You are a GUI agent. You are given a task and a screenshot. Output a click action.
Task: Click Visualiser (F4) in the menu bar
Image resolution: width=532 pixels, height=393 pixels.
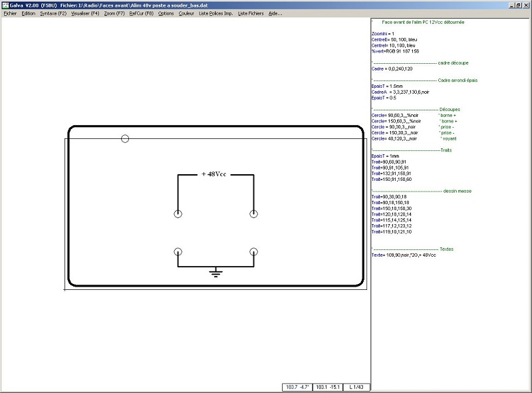click(x=85, y=13)
